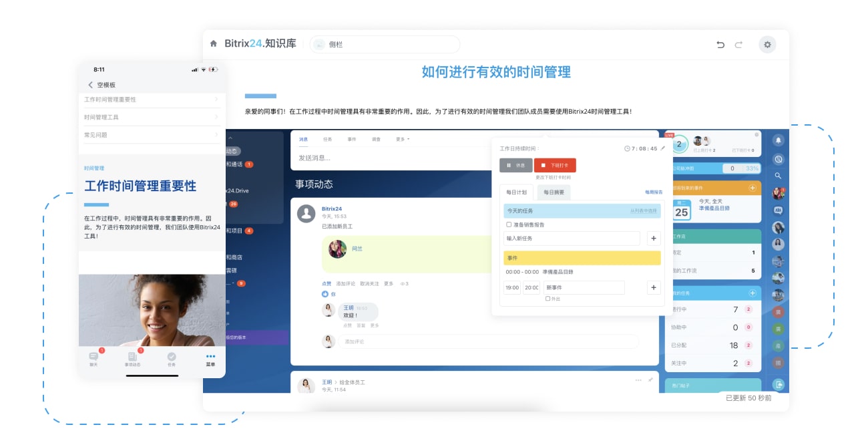Click the home icon in Bitrix24 knowledge base header
This screenshot has width=868, height=441.
214,44
